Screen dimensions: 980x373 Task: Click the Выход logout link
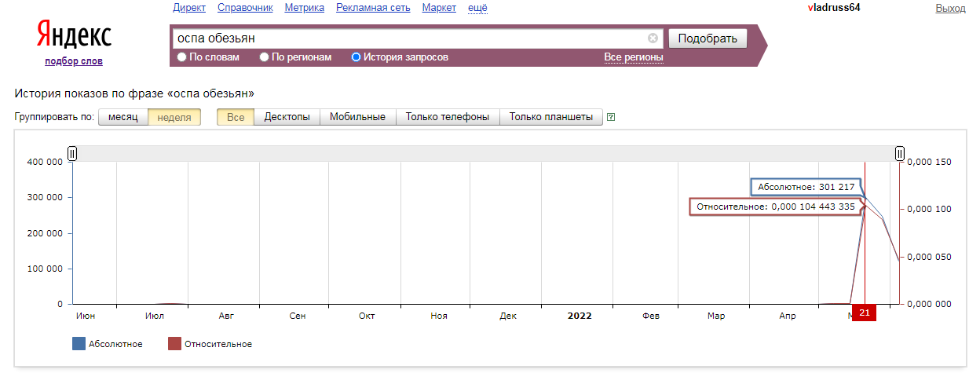tap(950, 8)
